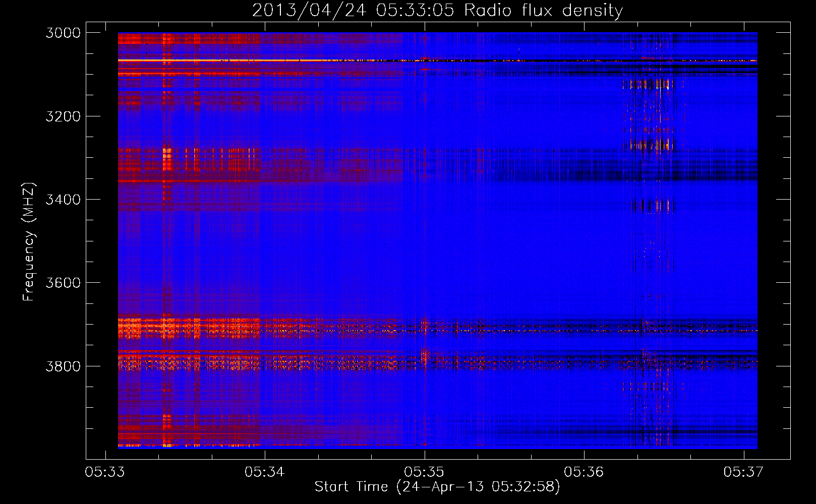Click the 05:36 time tick label
816x504 pixels.
pos(584,472)
